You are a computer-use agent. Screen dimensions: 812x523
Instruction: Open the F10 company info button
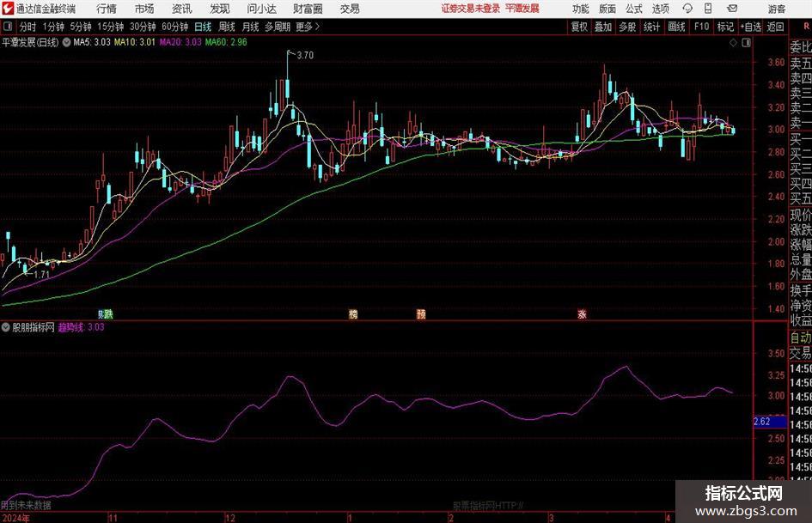[x=701, y=27]
